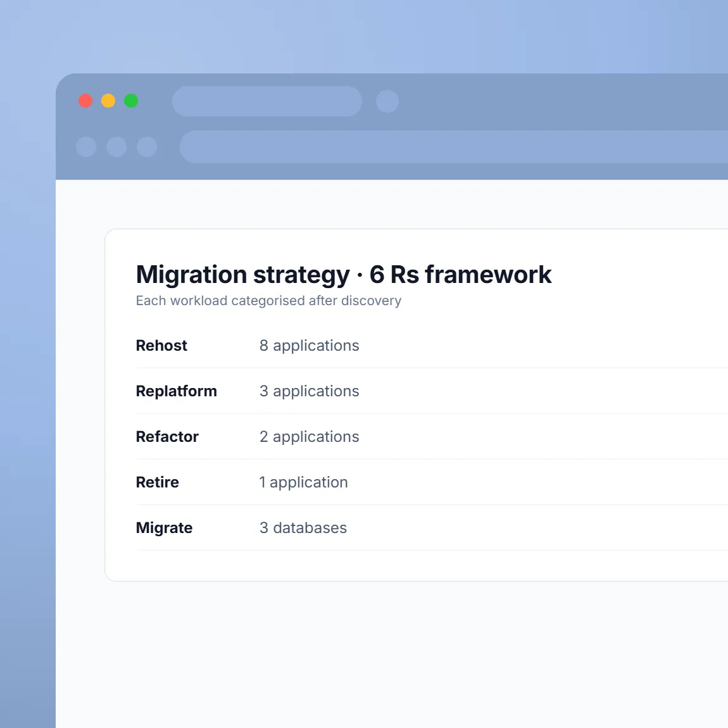Viewport: 728px width, 728px height.
Task: Select the 'Migrate' row label
Action: (x=164, y=528)
